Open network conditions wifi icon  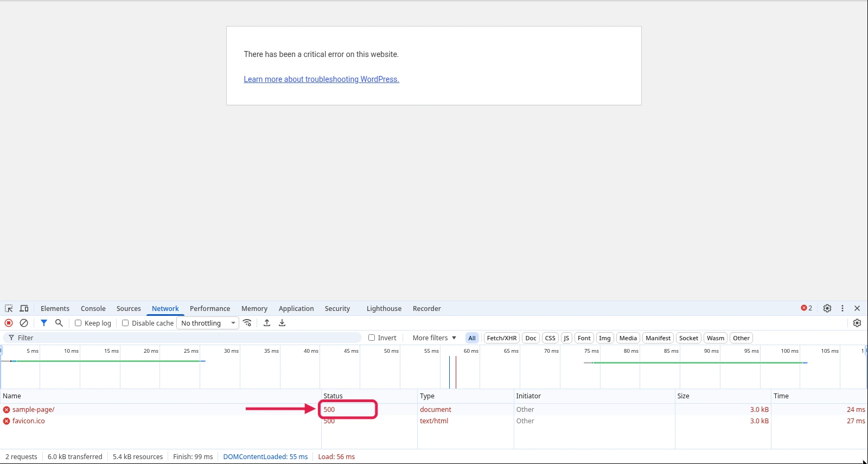(247, 323)
